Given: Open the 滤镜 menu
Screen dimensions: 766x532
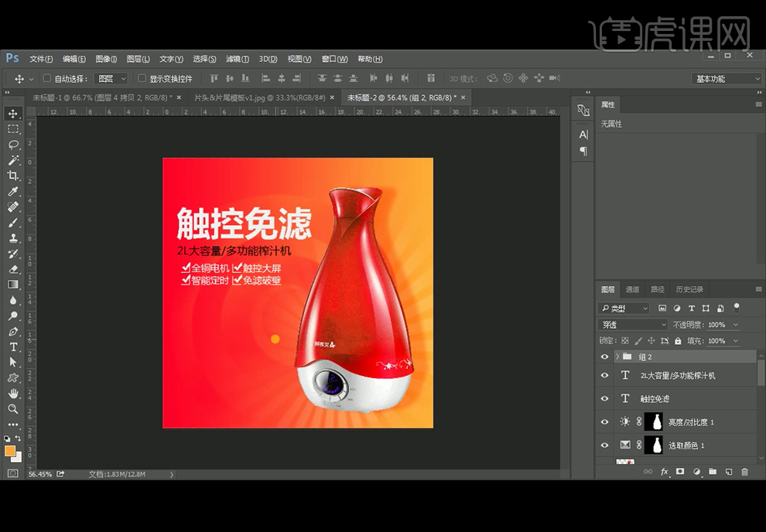Looking at the screenshot, I should [x=237, y=59].
